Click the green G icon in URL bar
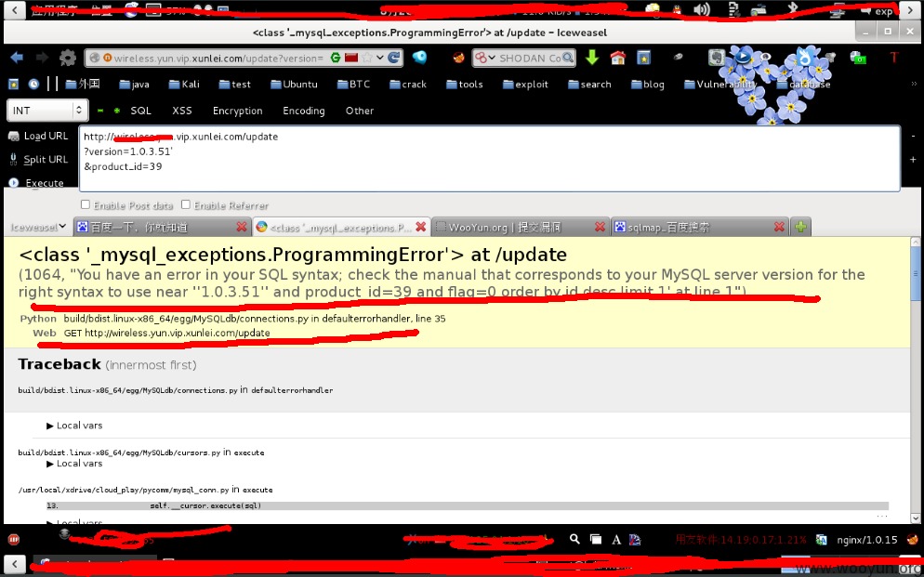924x577 pixels. [336, 57]
